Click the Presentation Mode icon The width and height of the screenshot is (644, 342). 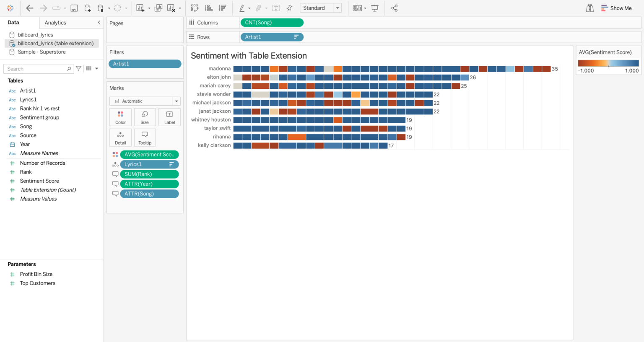pos(374,8)
